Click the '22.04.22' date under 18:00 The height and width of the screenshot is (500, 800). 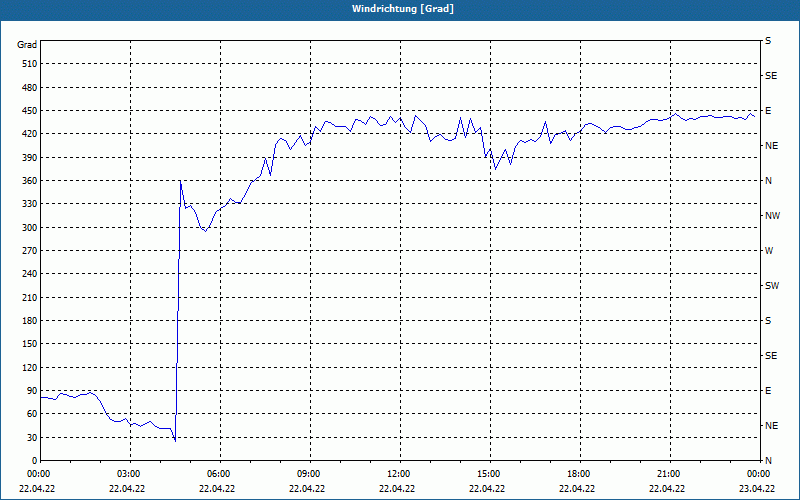click(x=577, y=489)
